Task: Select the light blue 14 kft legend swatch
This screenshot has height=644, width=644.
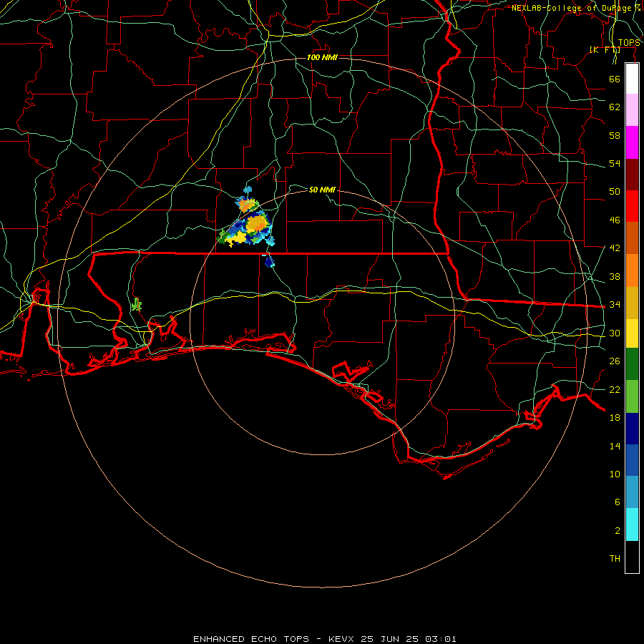Action: point(632,492)
